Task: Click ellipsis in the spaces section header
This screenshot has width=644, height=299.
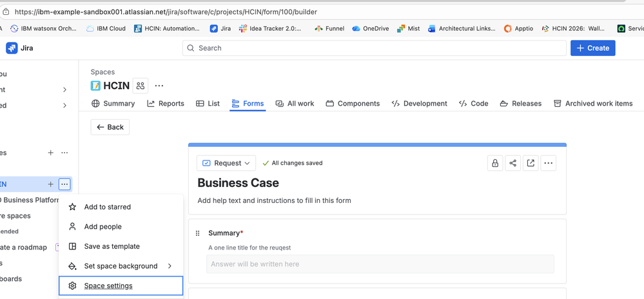Action: click(x=64, y=153)
